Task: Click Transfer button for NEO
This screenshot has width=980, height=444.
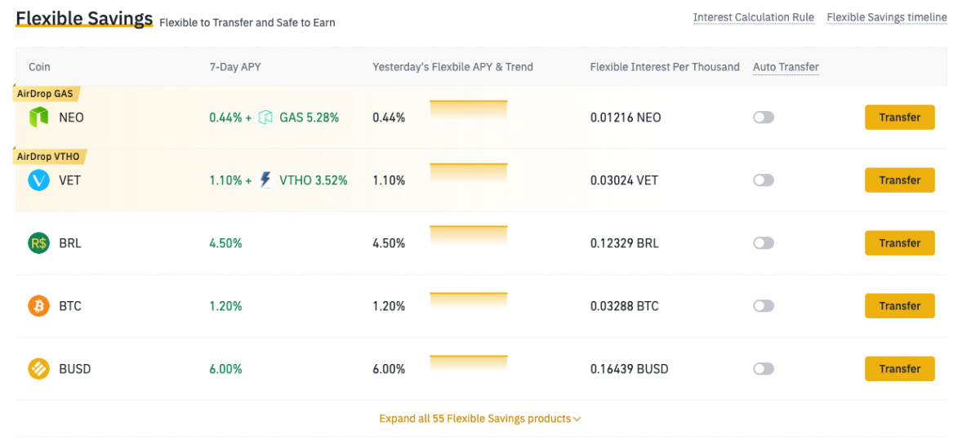Action: (x=900, y=118)
